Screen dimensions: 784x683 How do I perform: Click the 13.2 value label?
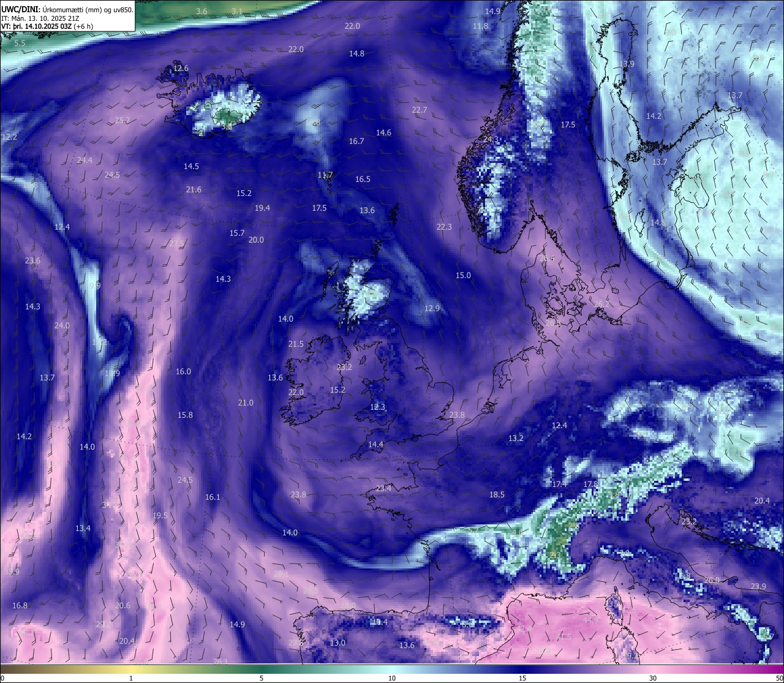pyautogui.click(x=516, y=438)
